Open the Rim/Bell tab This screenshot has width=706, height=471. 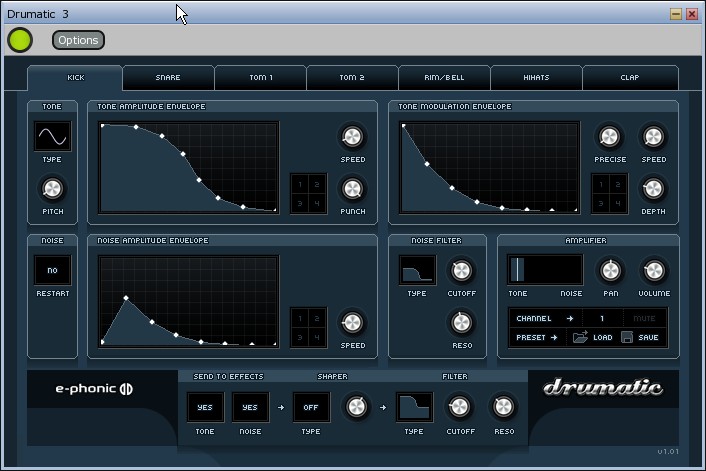444,77
